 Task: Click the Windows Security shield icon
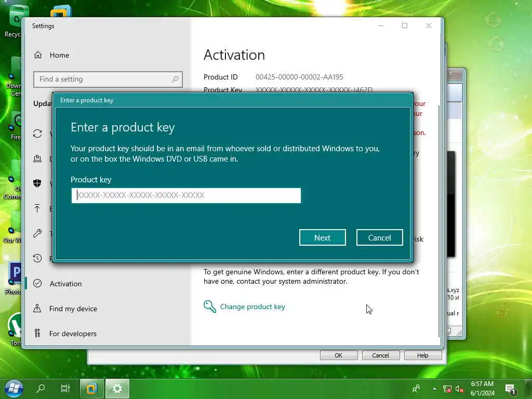pos(37,183)
